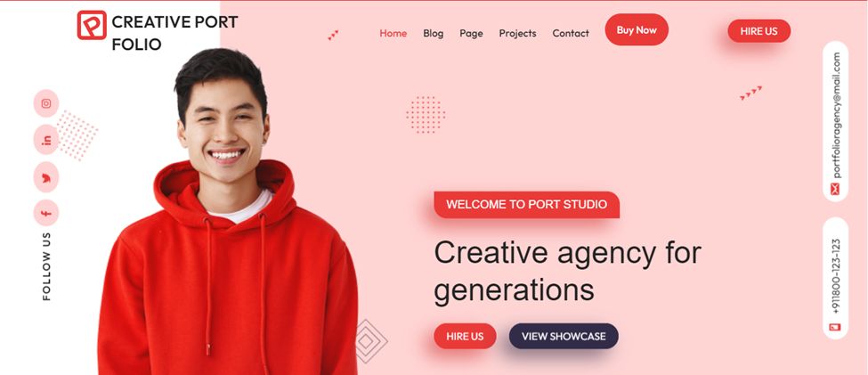Click the HIRE US header button
The image size is (868, 375).
(759, 31)
